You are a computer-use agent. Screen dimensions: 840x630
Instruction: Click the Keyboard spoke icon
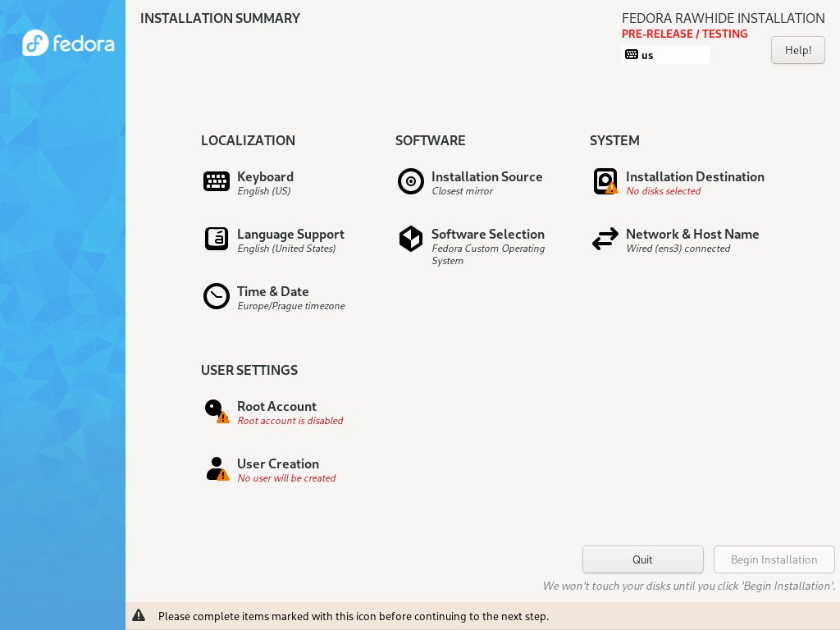point(217,181)
